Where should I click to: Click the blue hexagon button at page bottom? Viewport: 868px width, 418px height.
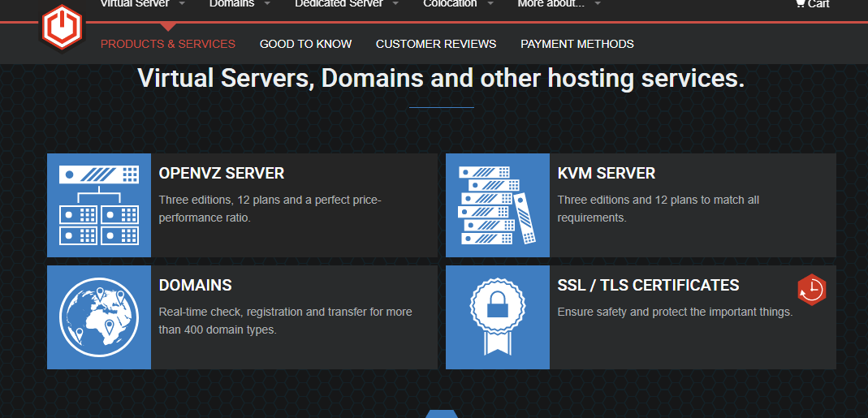(441, 414)
